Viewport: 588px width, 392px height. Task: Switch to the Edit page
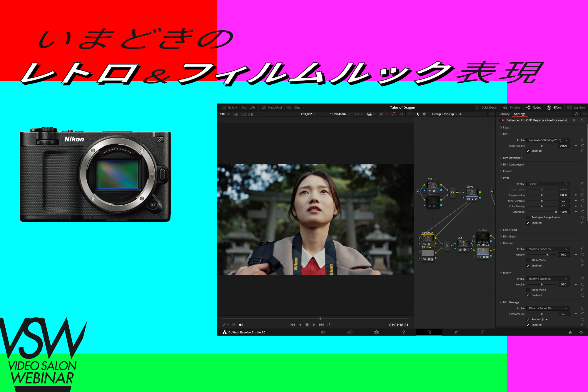click(376, 332)
